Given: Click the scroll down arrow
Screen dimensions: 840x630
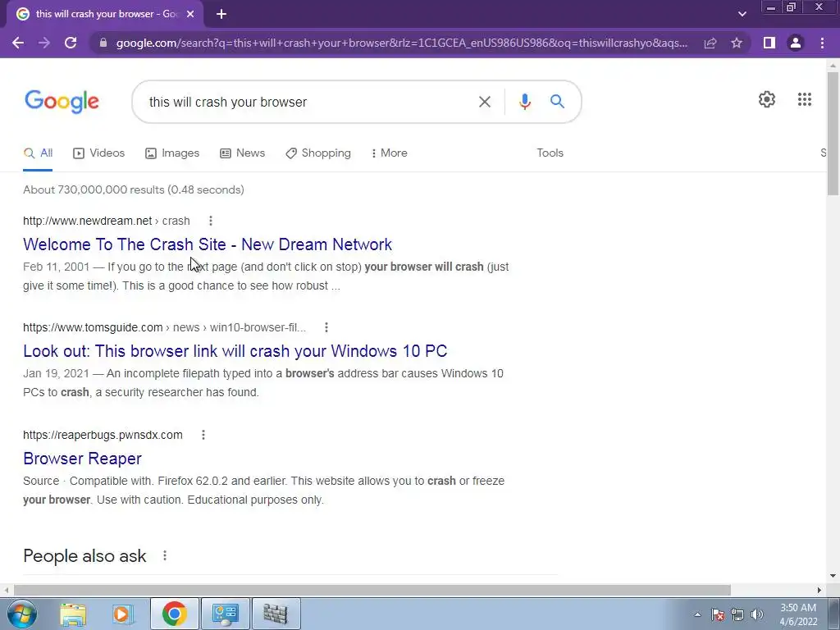Looking at the screenshot, I should coord(833,577).
